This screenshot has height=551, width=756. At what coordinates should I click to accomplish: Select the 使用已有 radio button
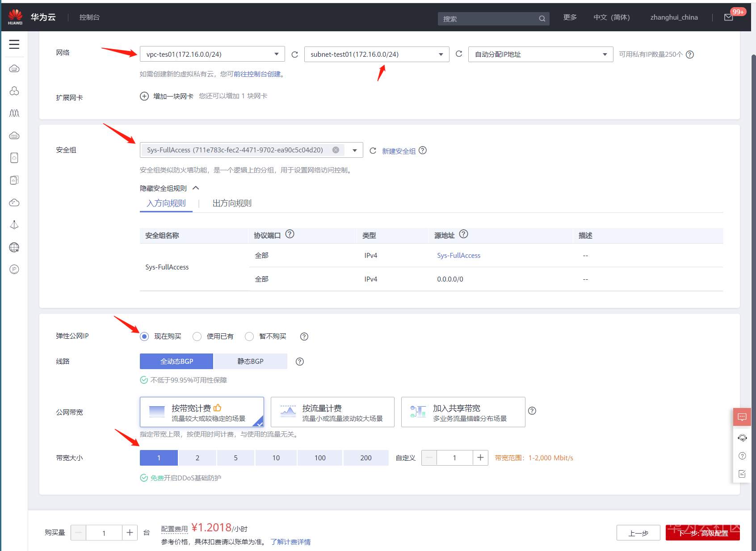tap(197, 336)
